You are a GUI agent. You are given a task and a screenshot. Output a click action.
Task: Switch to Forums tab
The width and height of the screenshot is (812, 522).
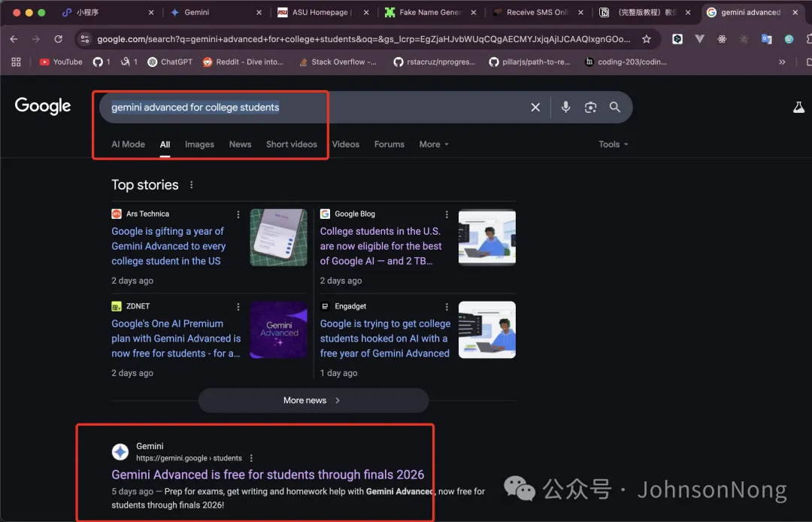click(389, 144)
